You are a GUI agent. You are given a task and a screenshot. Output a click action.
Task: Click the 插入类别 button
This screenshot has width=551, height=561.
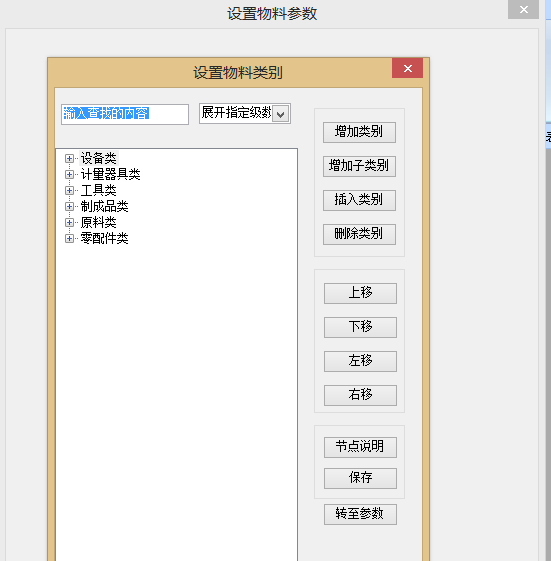tap(359, 200)
